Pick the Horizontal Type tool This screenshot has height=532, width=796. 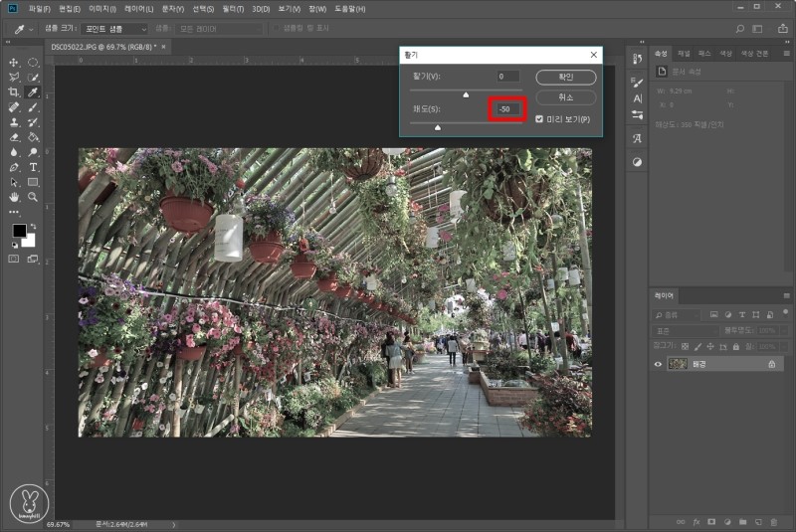click(x=33, y=167)
